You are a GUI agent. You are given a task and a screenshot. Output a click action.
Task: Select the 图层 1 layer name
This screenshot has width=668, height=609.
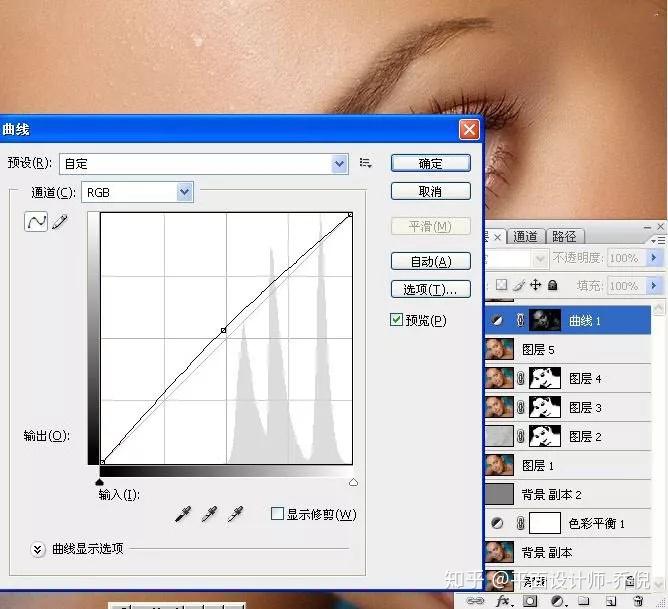538,465
